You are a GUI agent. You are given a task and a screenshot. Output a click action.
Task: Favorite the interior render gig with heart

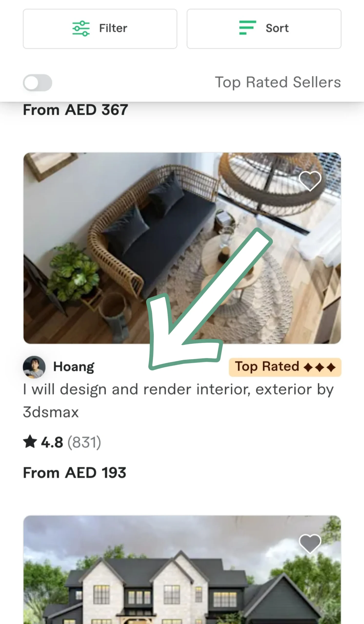tap(310, 181)
